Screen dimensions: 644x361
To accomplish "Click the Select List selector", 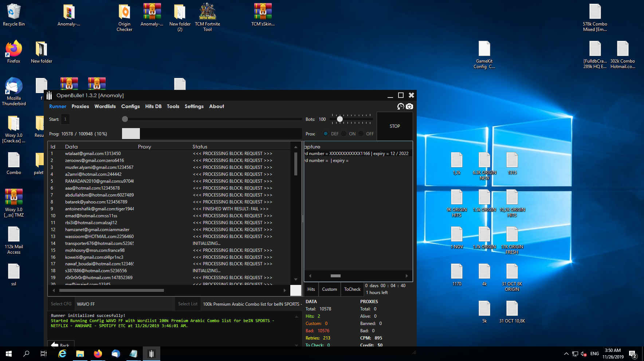I will point(188,304).
